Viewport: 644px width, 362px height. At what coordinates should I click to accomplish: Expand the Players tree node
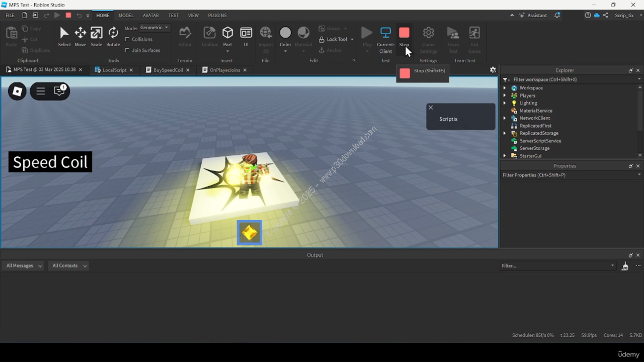click(x=505, y=96)
